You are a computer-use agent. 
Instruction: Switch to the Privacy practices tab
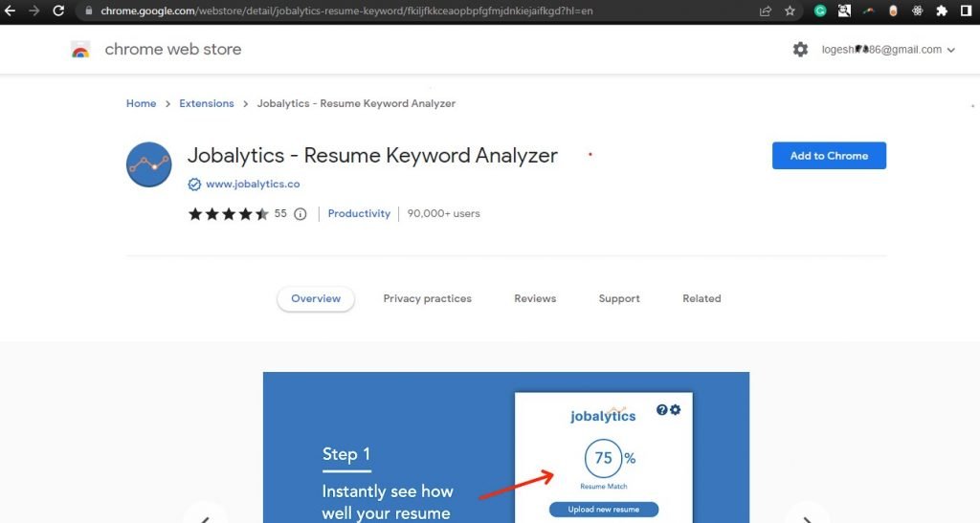(428, 298)
